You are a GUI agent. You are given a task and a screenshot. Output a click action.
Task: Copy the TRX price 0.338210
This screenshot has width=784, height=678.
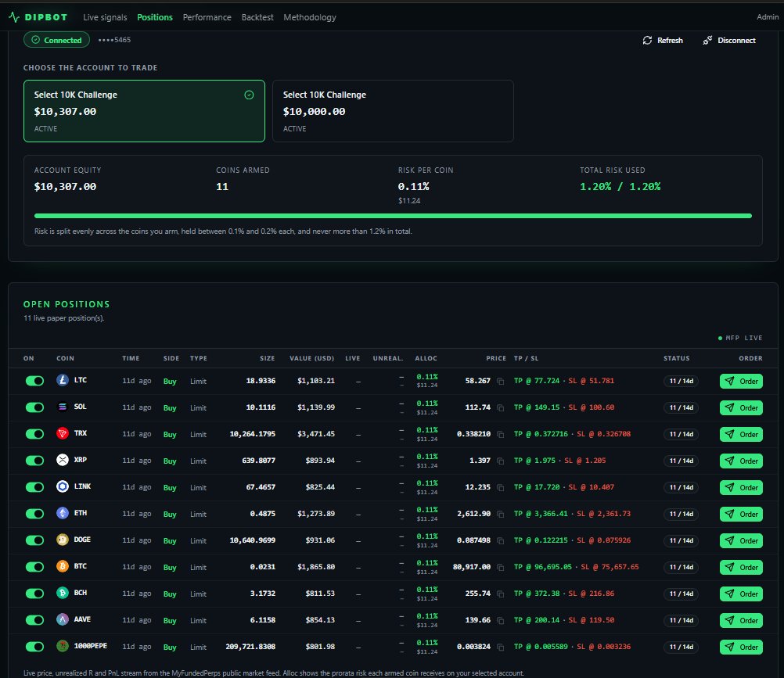tap(501, 434)
